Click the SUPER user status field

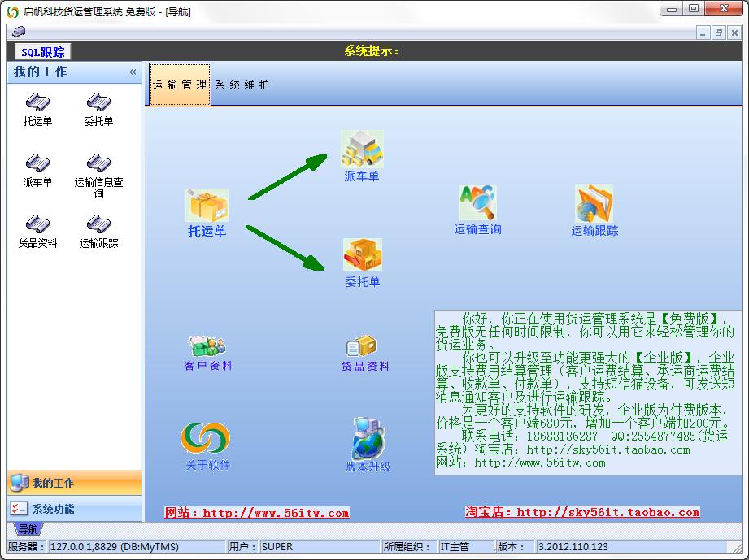click(x=319, y=547)
